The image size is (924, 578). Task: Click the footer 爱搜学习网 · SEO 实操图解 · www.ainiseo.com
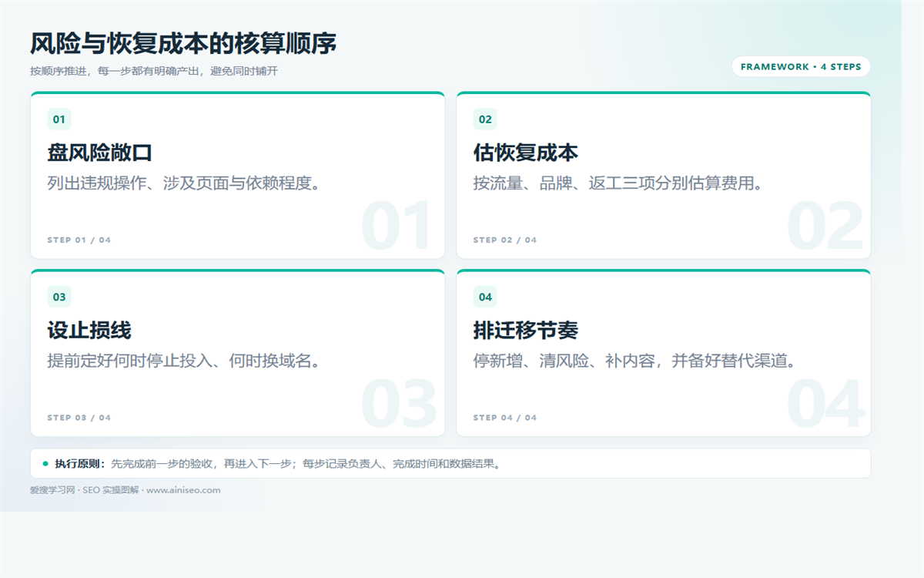coord(126,490)
